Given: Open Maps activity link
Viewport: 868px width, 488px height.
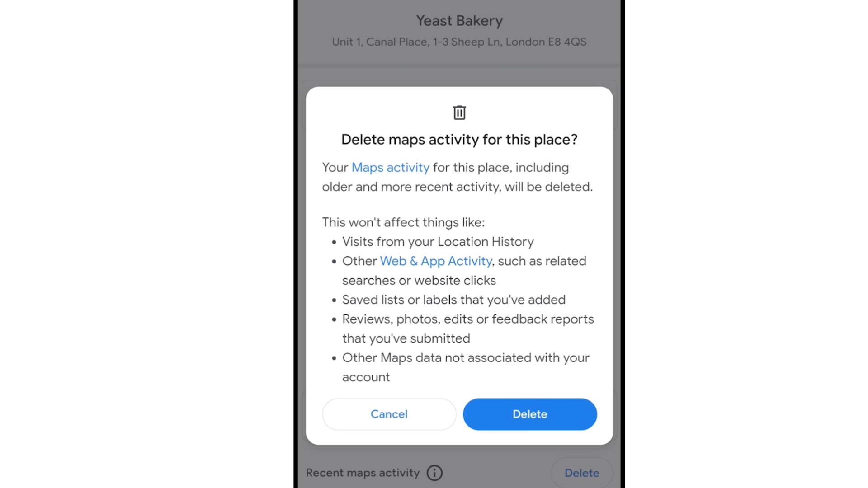Looking at the screenshot, I should click(x=391, y=167).
